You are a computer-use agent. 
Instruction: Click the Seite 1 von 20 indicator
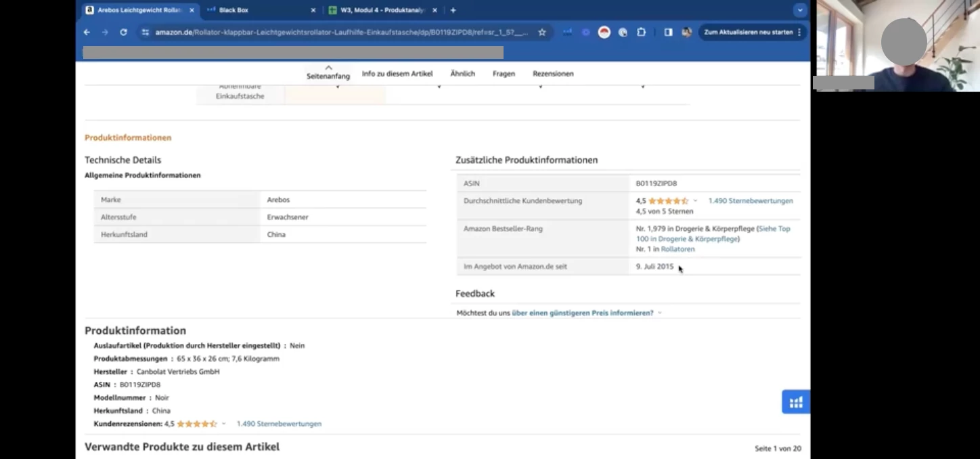[x=778, y=448]
